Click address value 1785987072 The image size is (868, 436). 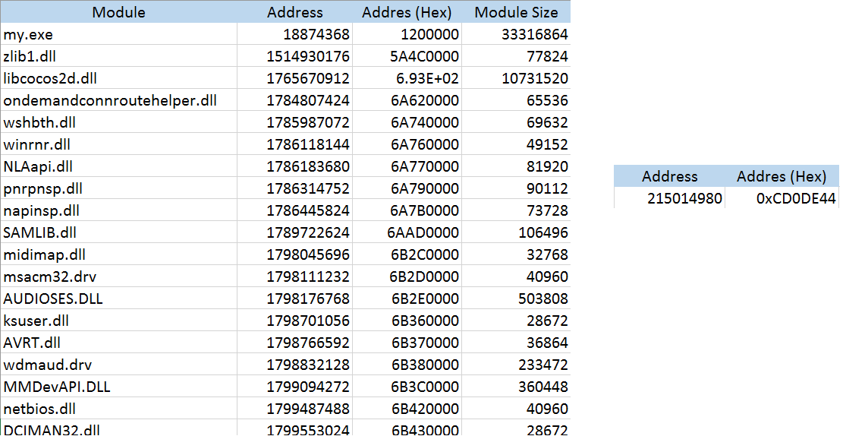(294, 122)
